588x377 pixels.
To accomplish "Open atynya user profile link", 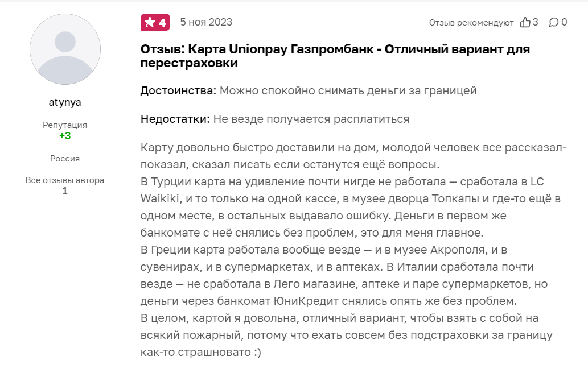I will point(65,103).
